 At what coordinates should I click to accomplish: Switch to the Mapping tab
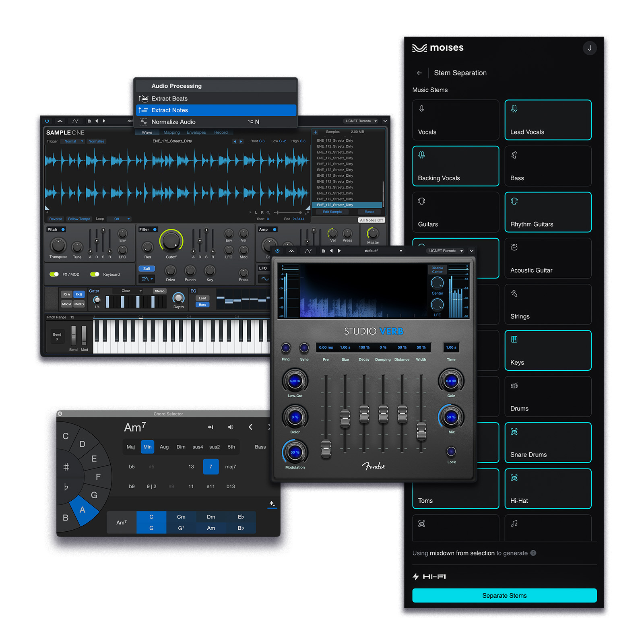point(171,132)
